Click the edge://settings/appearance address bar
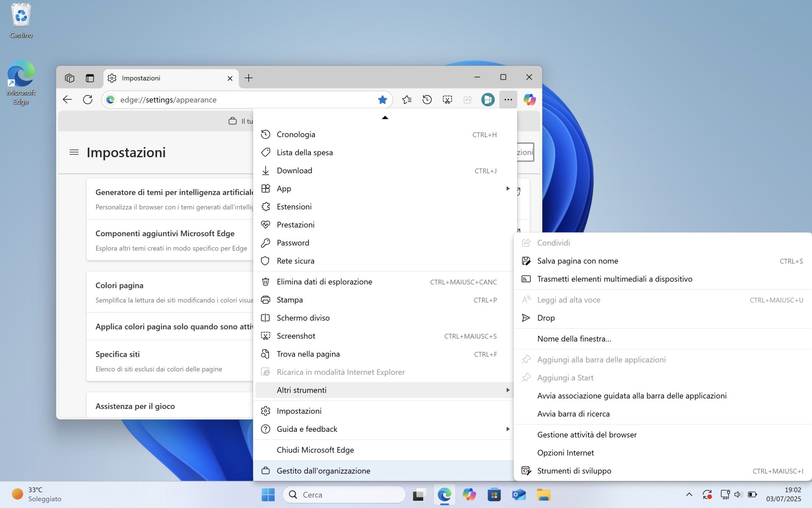The height and width of the screenshot is (508, 812). coord(247,99)
